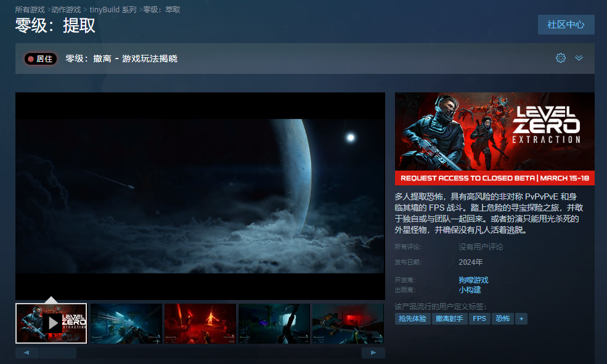Click the Level Zero Extraction header image
The image size is (607, 364).
coord(495,139)
